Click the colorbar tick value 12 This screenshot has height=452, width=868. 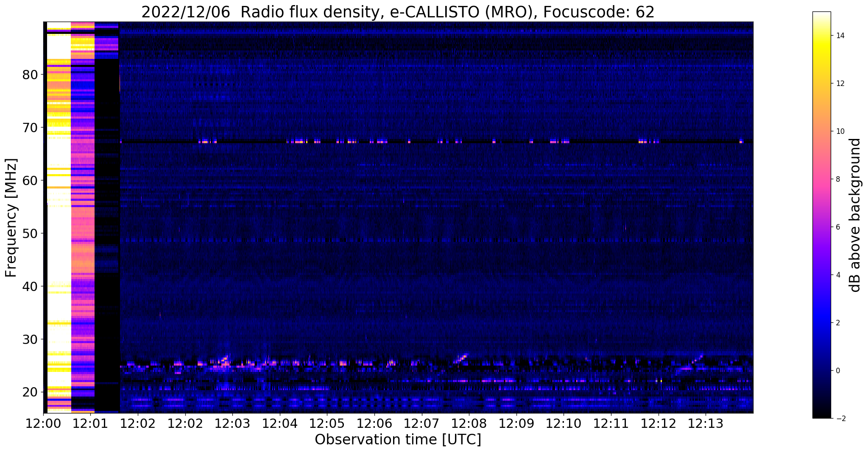click(x=840, y=83)
